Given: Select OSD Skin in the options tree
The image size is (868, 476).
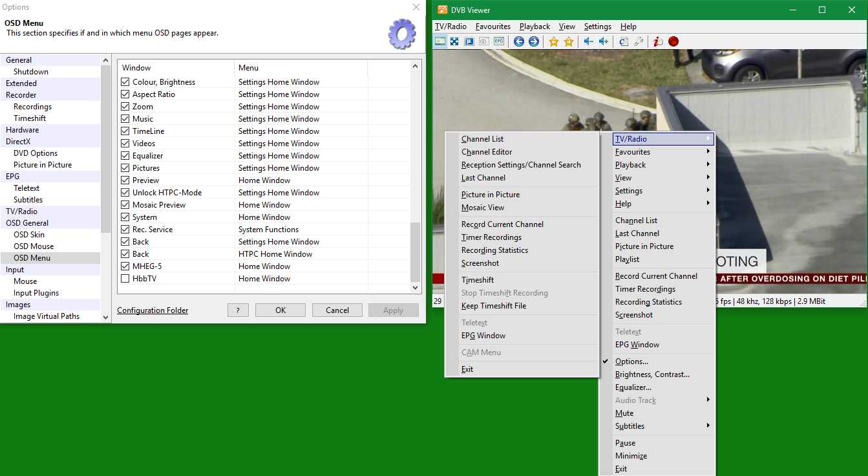Looking at the screenshot, I should 29,235.
